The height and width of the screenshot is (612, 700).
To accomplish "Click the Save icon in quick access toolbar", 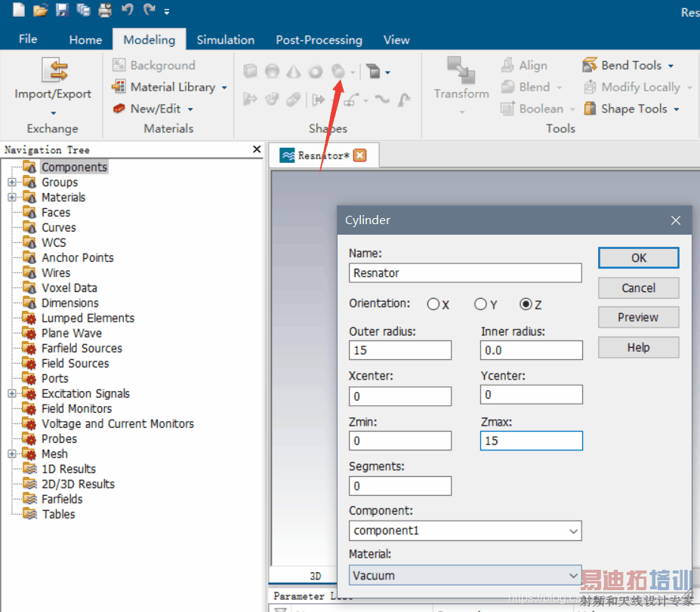I will [x=62, y=10].
